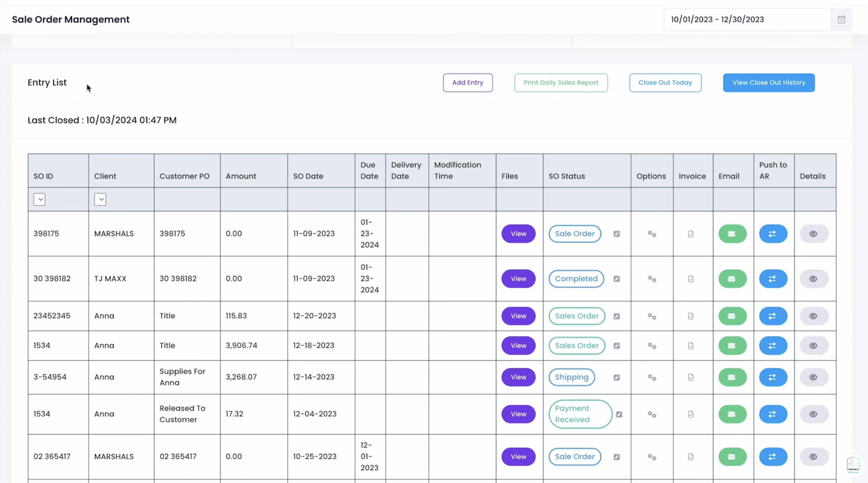868x483 pixels.
Task: Edit the SO Status of the Shipping order
Action: [x=616, y=377]
